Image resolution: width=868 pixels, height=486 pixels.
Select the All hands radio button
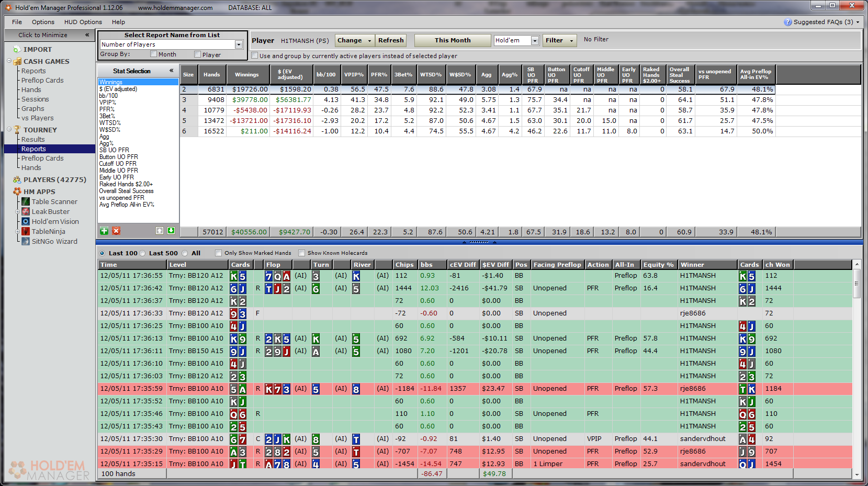point(185,253)
